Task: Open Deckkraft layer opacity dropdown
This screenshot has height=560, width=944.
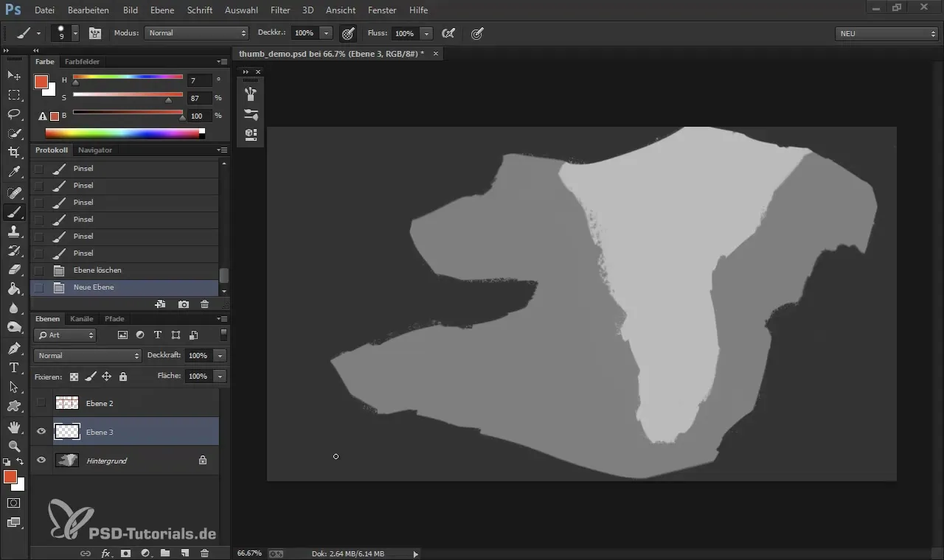Action: click(x=220, y=356)
